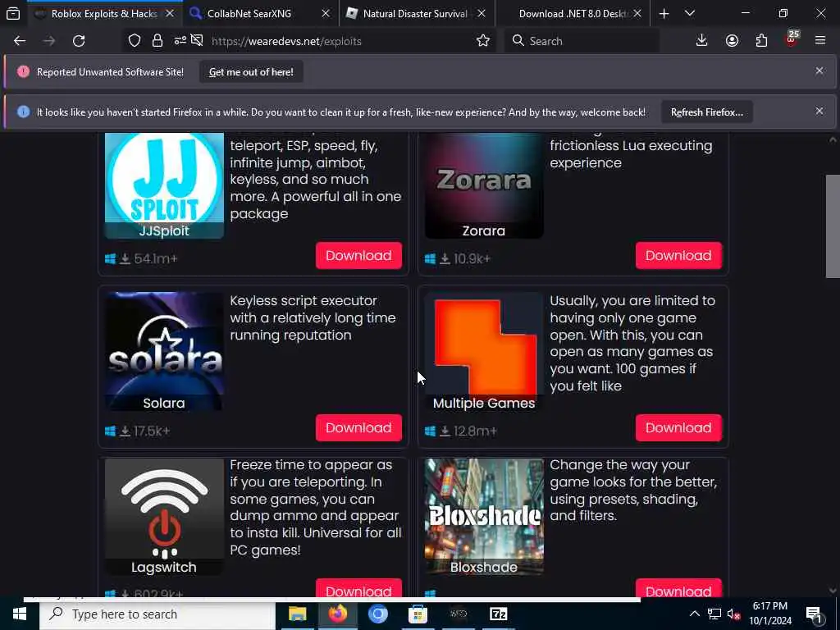Image resolution: width=840 pixels, height=630 pixels.
Task: Open the Solara logo thumbnail
Action: 164,351
